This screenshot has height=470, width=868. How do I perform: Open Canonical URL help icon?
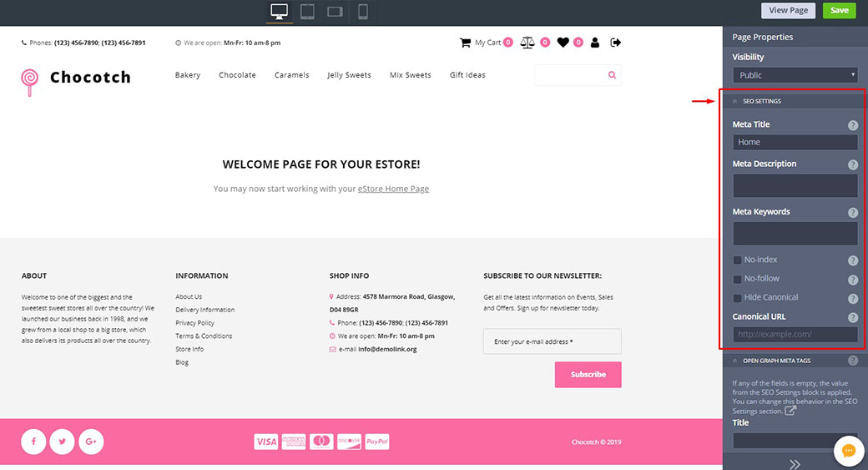853,317
